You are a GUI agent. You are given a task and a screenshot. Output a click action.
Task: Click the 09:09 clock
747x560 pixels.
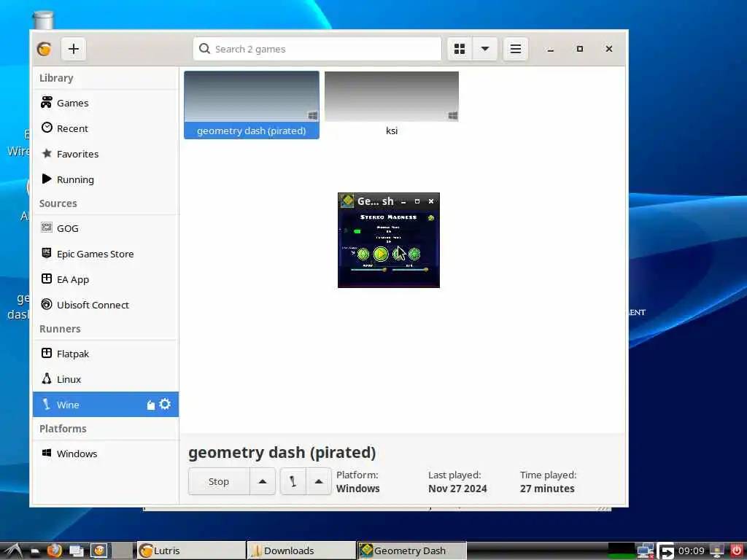coord(692,551)
